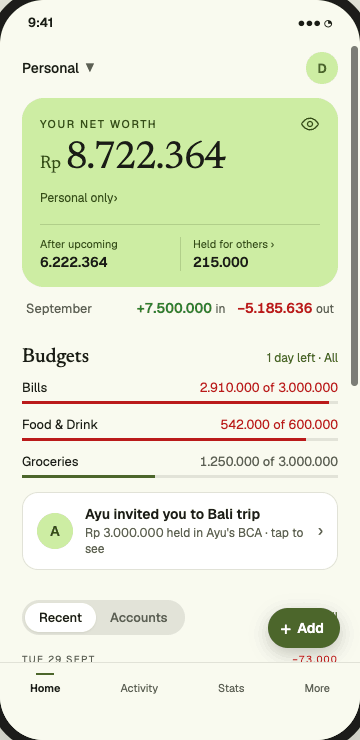
Task: Expand Personal only filter
Action: pos(79,198)
